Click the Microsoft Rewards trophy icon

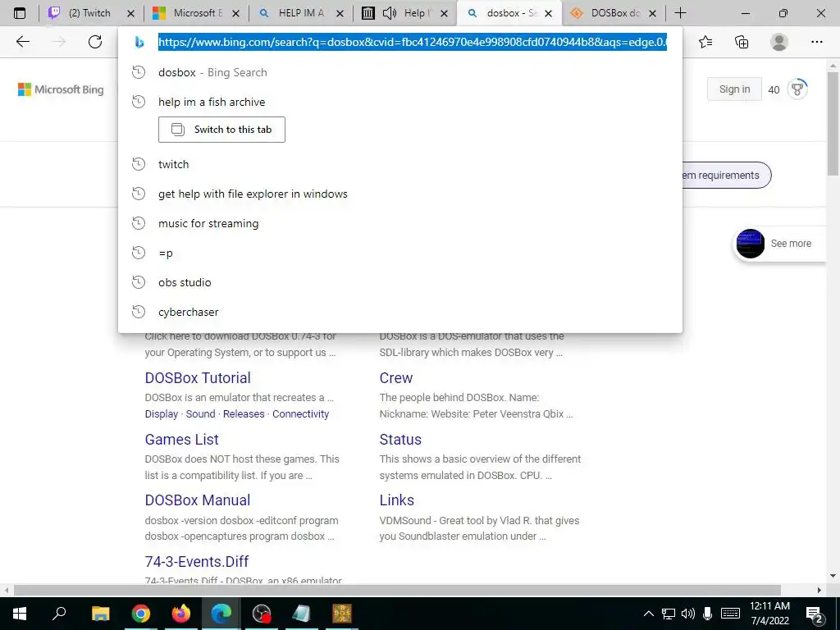coord(797,89)
